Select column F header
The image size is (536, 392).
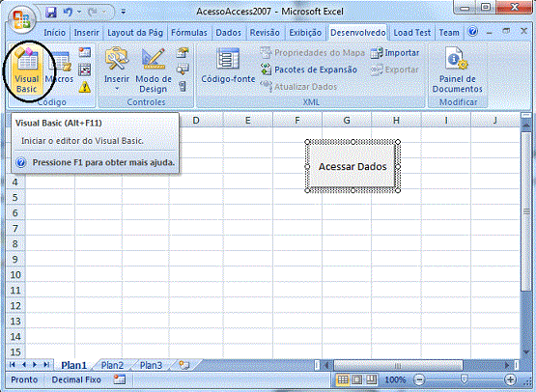point(297,121)
